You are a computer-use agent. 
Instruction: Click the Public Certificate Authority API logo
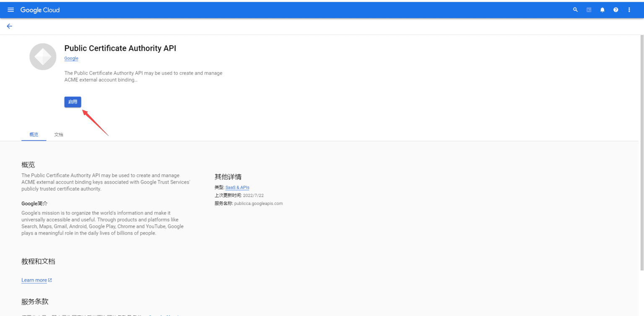43,57
